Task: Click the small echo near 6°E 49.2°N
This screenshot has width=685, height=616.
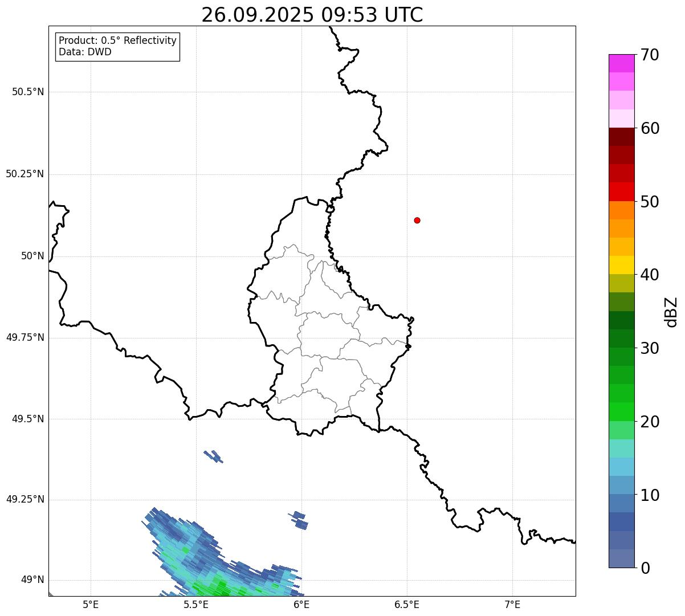Action: [x=299, y=520]
